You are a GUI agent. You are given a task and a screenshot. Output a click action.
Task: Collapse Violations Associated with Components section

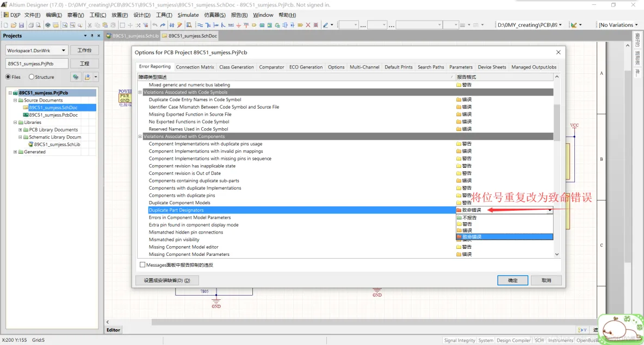click(x=140, y=136)
